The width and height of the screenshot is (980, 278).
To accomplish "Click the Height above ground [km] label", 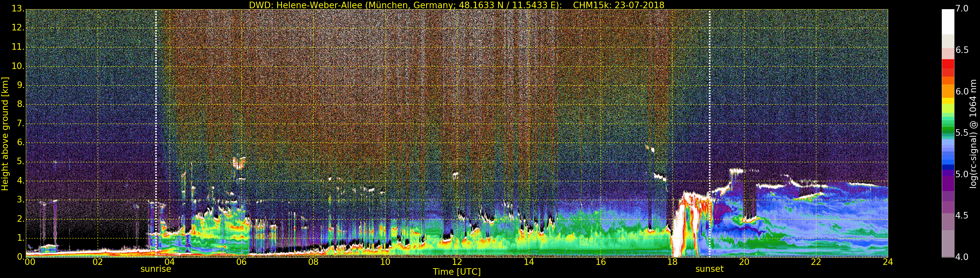I will click(x=5, y=133).
